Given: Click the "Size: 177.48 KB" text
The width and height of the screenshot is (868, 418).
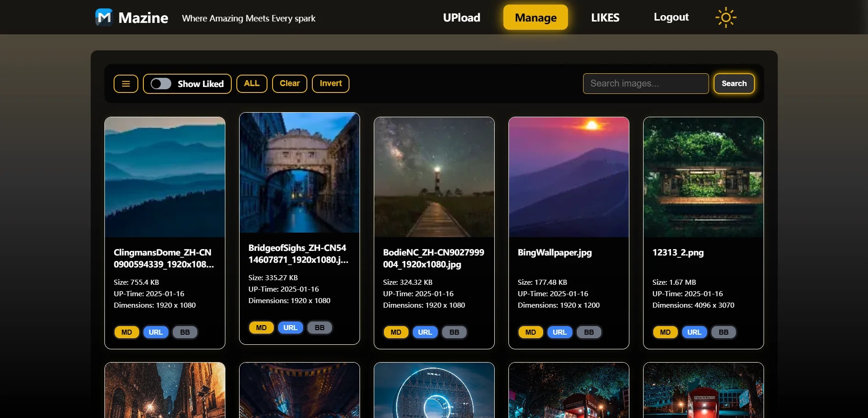Looking at the screenshot, I should 542,282.
